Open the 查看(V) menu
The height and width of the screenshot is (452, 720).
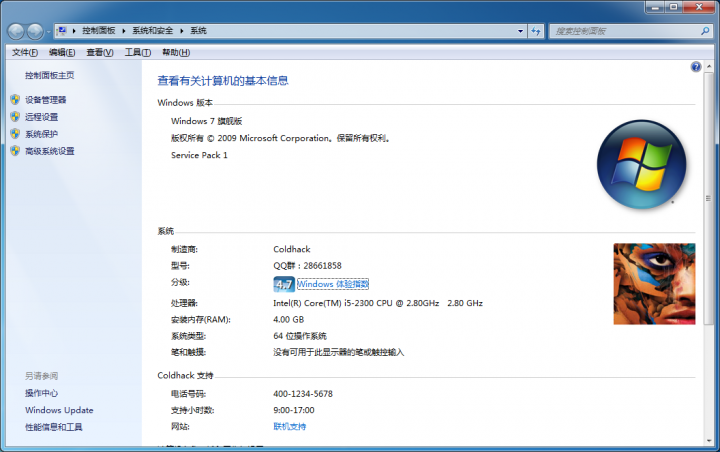(100, 52)
